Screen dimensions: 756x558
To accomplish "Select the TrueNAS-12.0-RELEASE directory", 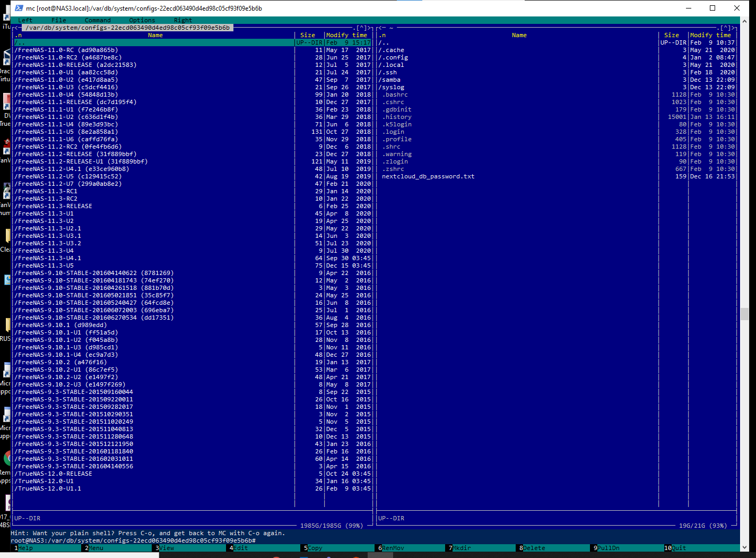I will point(193,474).
